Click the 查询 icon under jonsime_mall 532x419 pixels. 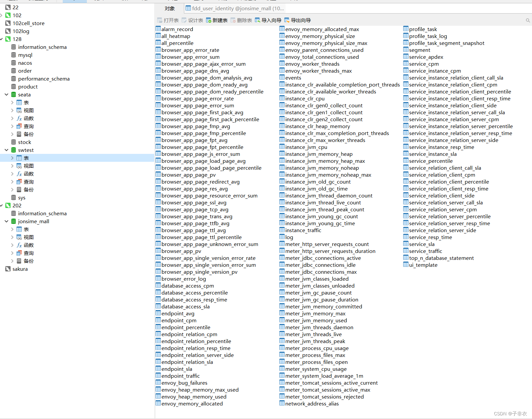pyautogui.click(x=19, y=253)
